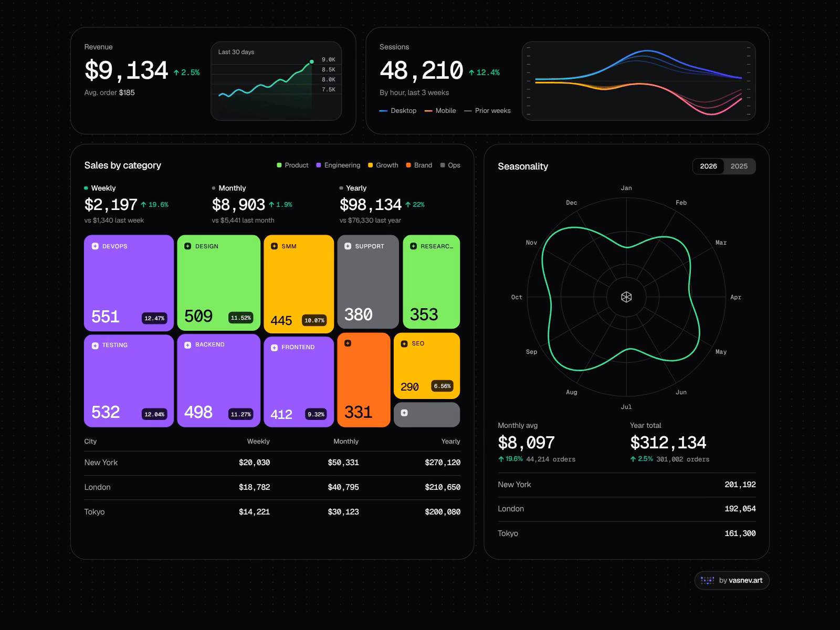Image resolution: width=840 pixels, height=630 pixels.
Task: Sort table by the Yearly column header
Action: click(x=450, y=442)
